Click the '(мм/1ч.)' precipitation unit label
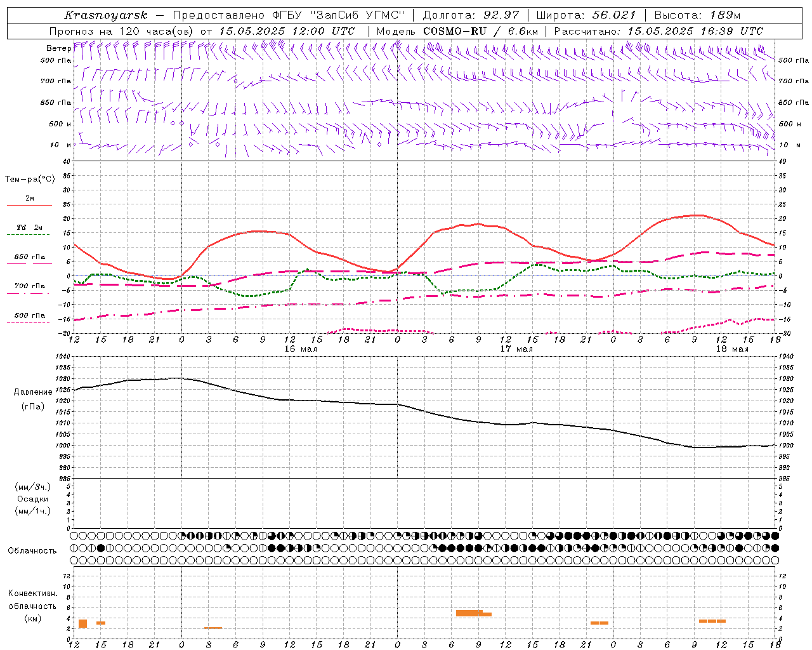This screenshot has width=812, height=650. click(x=32, y=511)
